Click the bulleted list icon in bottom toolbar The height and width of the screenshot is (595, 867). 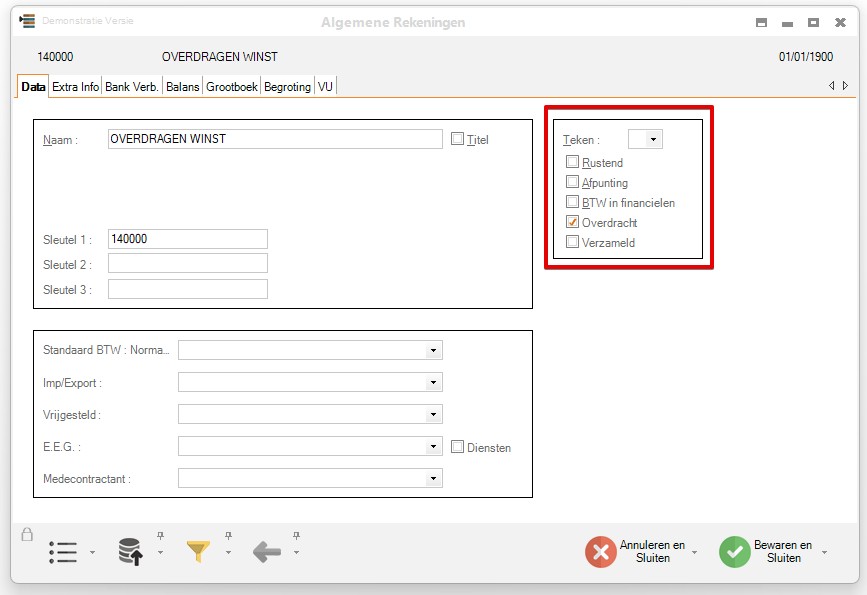tap(63, 552)
